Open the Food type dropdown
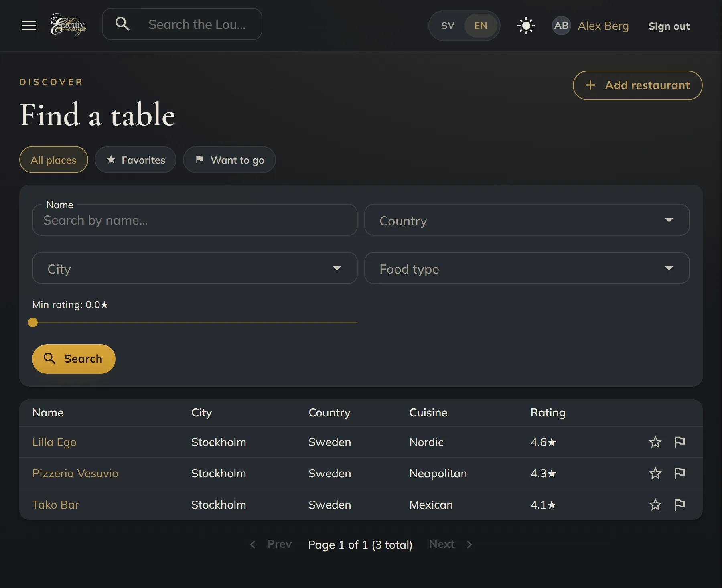 click(x=527, y=268)
